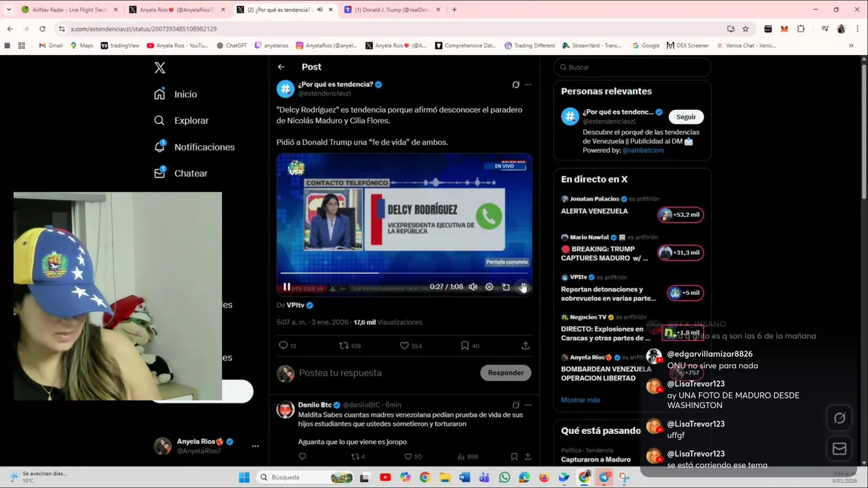This screenshot has width=868, height=488.
Task: Open the more options on the main post
Action: coord(528,85)
